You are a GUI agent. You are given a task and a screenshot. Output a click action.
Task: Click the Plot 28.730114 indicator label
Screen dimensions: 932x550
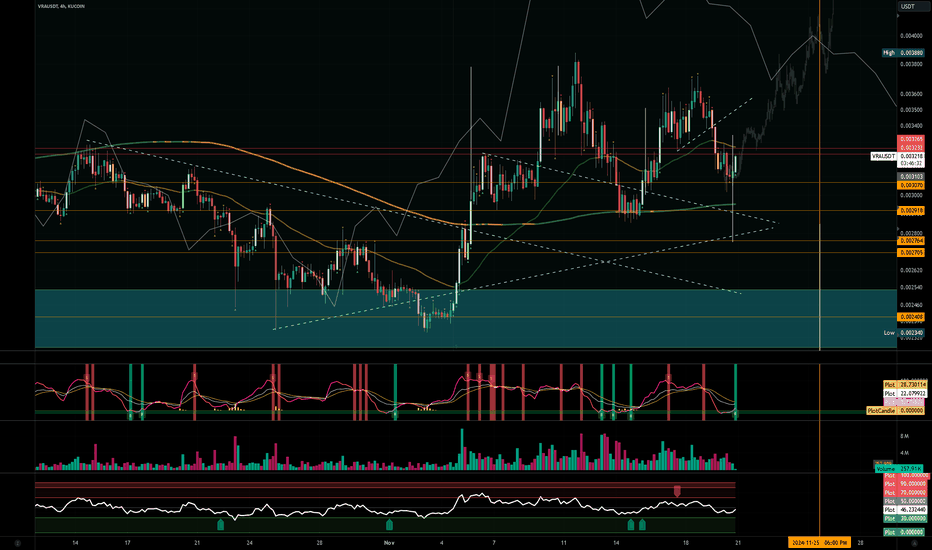(x=905, y=385)
